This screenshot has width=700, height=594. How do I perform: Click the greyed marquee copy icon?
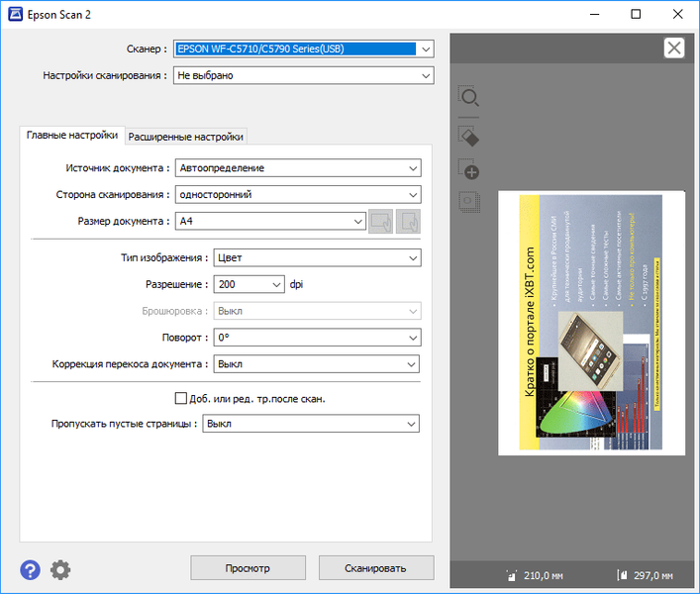point(469,201)
